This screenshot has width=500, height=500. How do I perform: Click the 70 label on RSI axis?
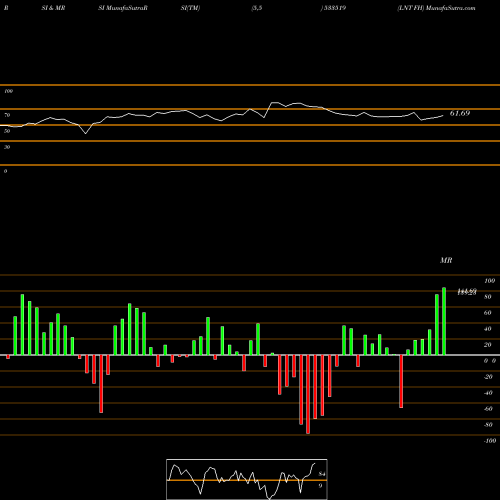point(7,115)
